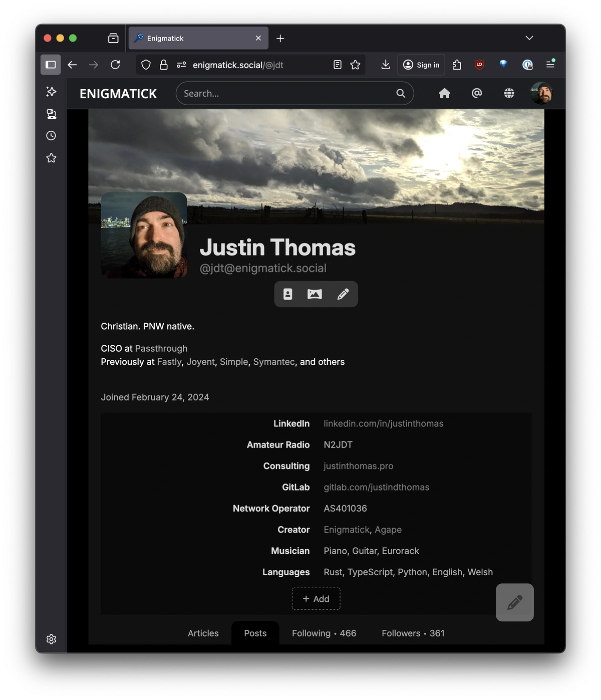Open the browser application menu
Screen dimensions: 601x700
[x=550, y=65]
